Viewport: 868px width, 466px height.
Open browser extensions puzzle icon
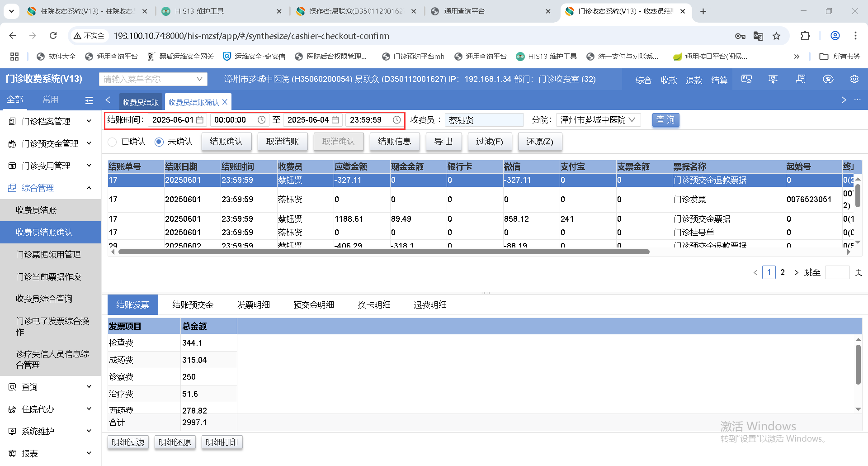(805, 36)
